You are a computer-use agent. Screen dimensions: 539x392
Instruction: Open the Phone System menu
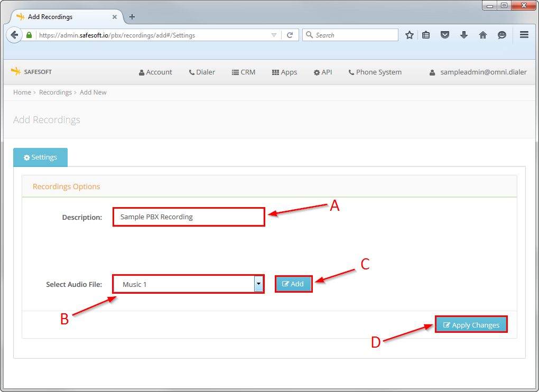coord(375,72)
